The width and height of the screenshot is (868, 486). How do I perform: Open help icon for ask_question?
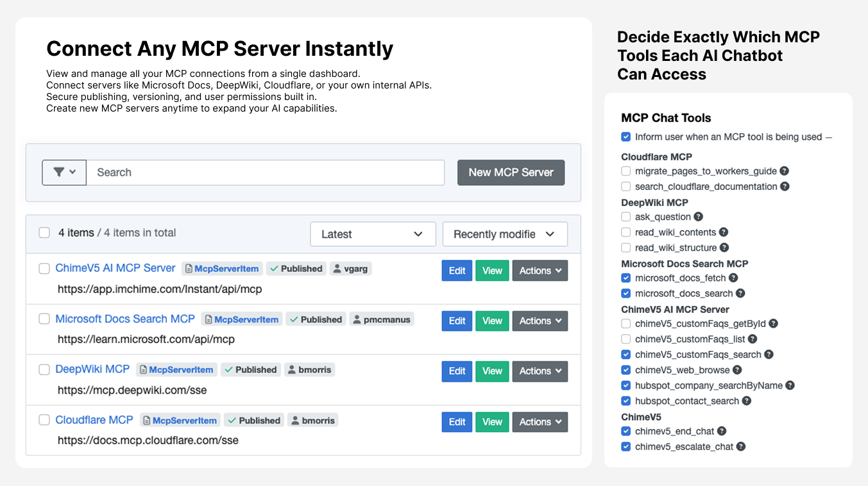699,217
